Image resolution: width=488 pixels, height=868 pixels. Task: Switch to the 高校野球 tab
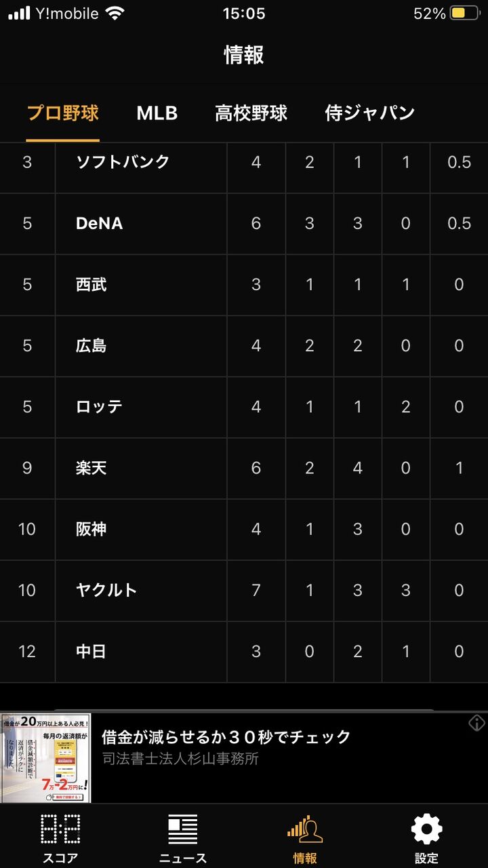[x=251, y=113]
